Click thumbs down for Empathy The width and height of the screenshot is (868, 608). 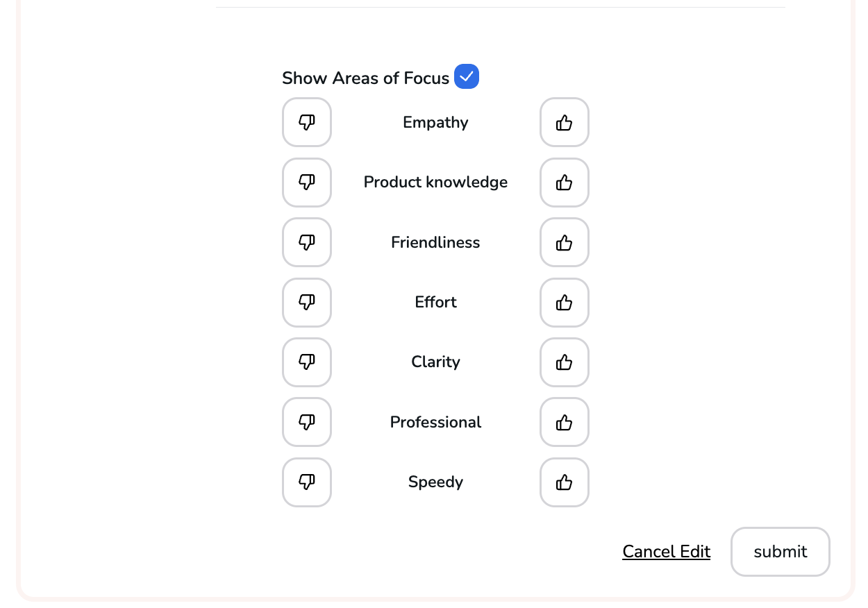point(307,122)
